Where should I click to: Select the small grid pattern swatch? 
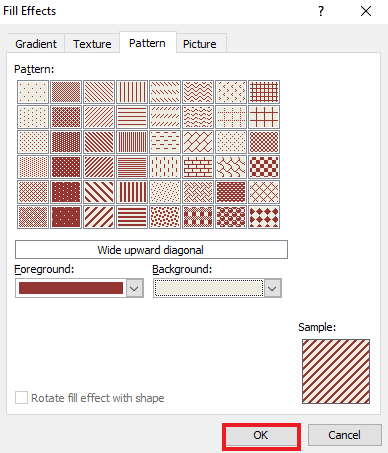click(x=264, y=92)
